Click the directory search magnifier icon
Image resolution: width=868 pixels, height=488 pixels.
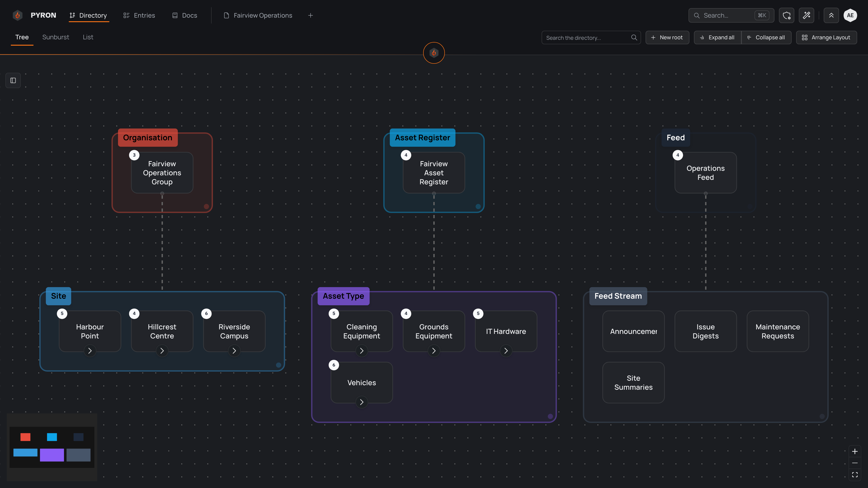pos(634,37)
